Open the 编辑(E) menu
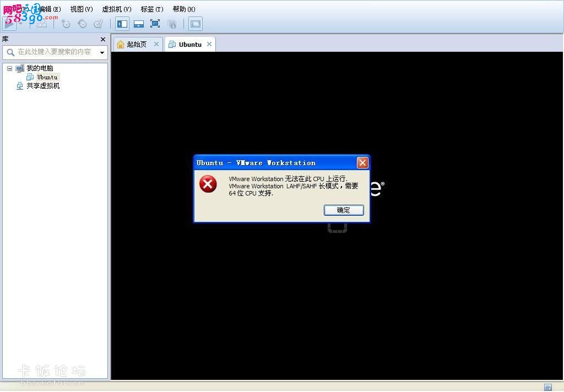The width and height of the screenshot is (564, 392). (x=49, y=9)
